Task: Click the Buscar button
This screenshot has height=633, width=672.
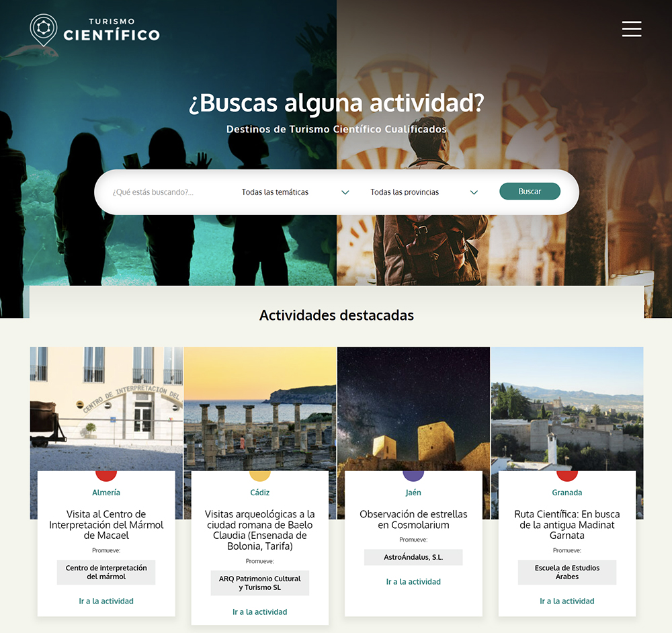Action: [530, 191]
